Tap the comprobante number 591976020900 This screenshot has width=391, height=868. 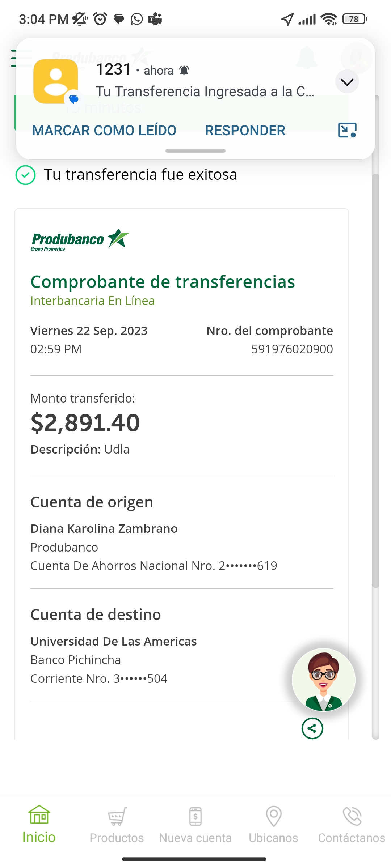tap(292, 349)
